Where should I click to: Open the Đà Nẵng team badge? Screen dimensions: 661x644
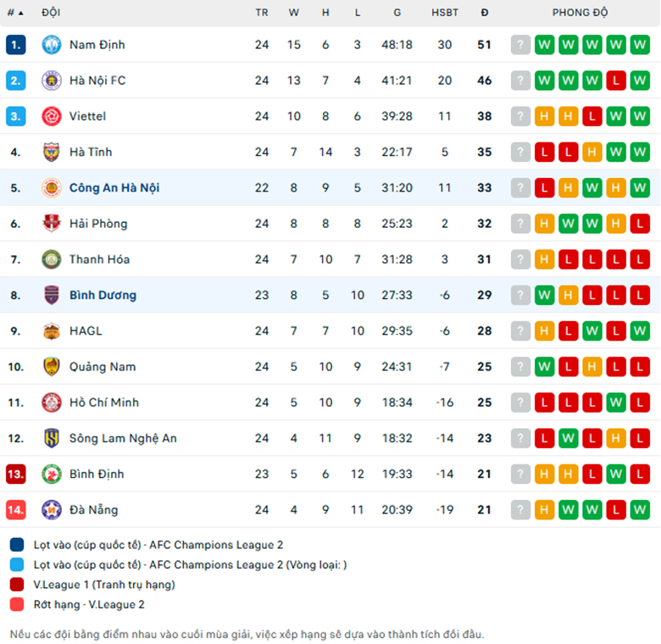coord(52,510)
